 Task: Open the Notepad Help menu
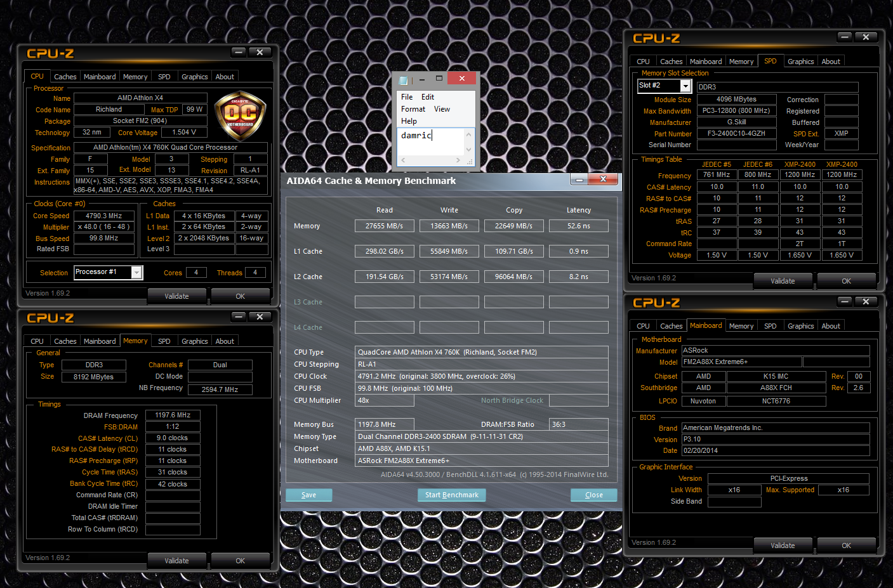click(x=409, y=121)
